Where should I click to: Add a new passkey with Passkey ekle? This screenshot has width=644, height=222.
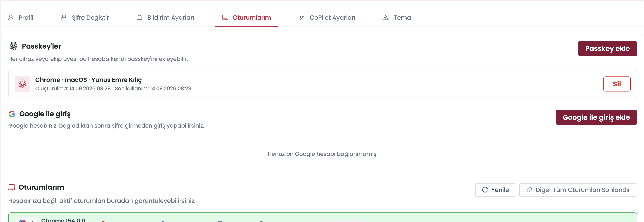click(x=607, y=49)
